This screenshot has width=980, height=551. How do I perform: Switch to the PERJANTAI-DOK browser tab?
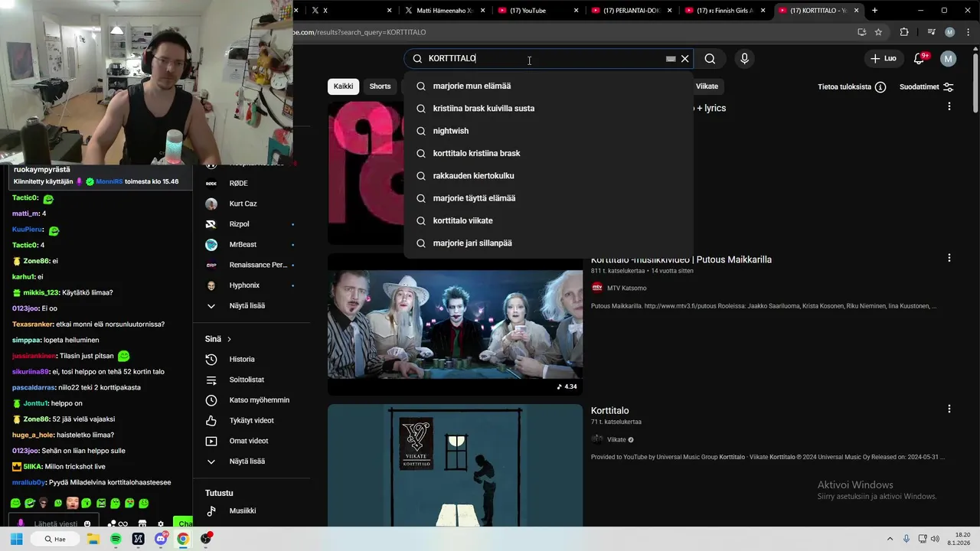coord(631,11)
